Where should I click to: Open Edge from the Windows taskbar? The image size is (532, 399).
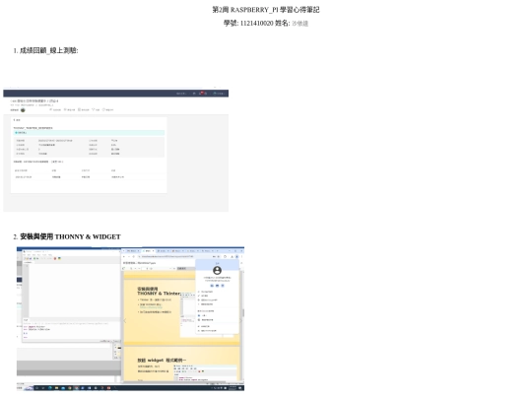50,388
